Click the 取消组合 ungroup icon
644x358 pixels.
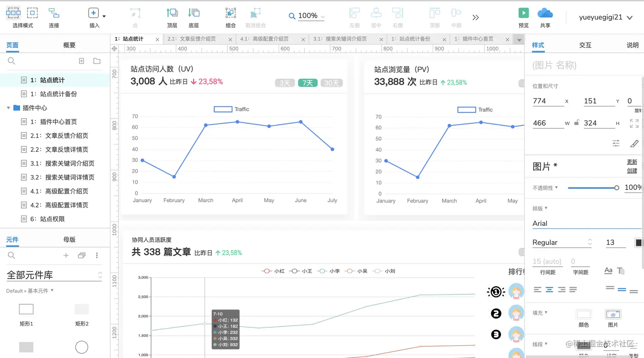(256, 13)
